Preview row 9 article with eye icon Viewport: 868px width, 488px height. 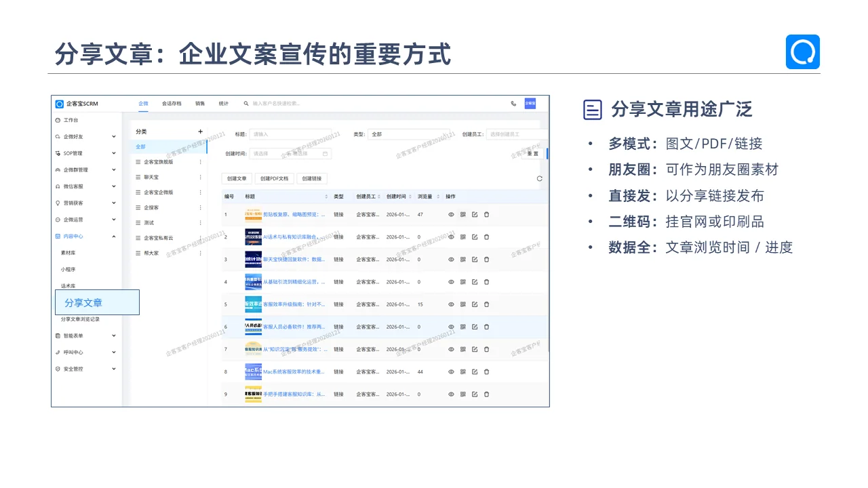tap(451, 394)
